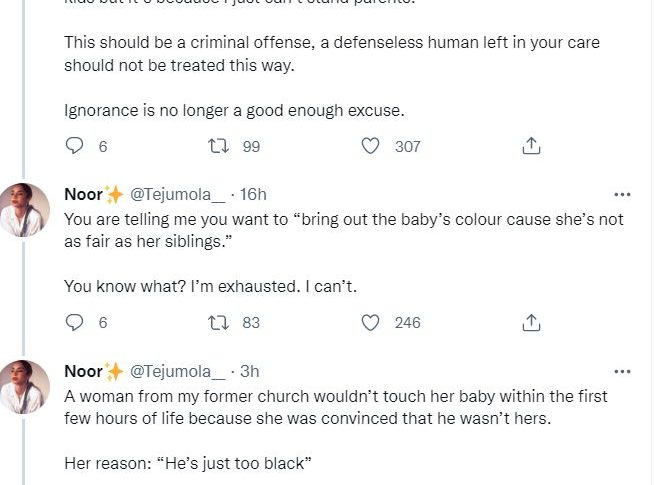Like the tweet with 307 likes

point(371,146)
